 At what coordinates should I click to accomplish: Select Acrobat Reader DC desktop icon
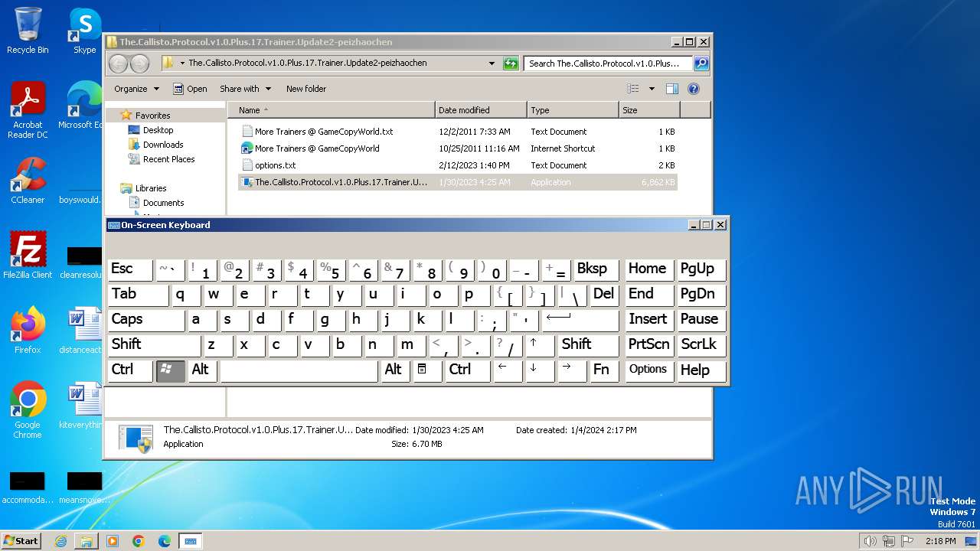[x=28, y=109]
